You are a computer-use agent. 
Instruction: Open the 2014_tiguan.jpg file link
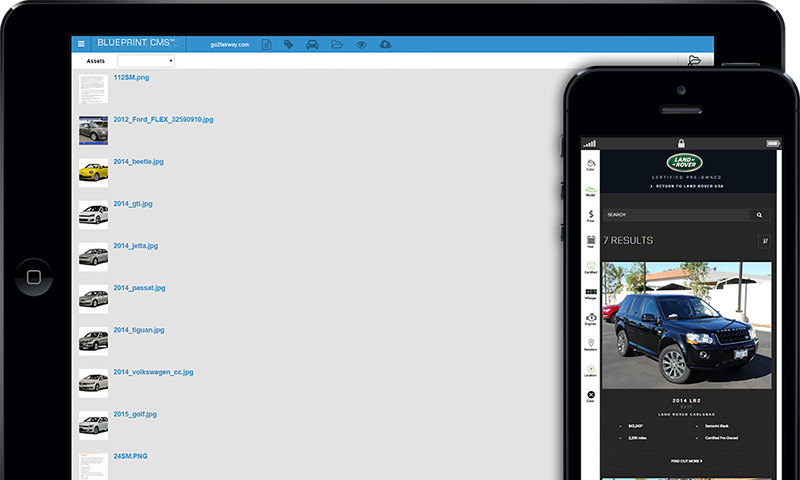point(139,330)
